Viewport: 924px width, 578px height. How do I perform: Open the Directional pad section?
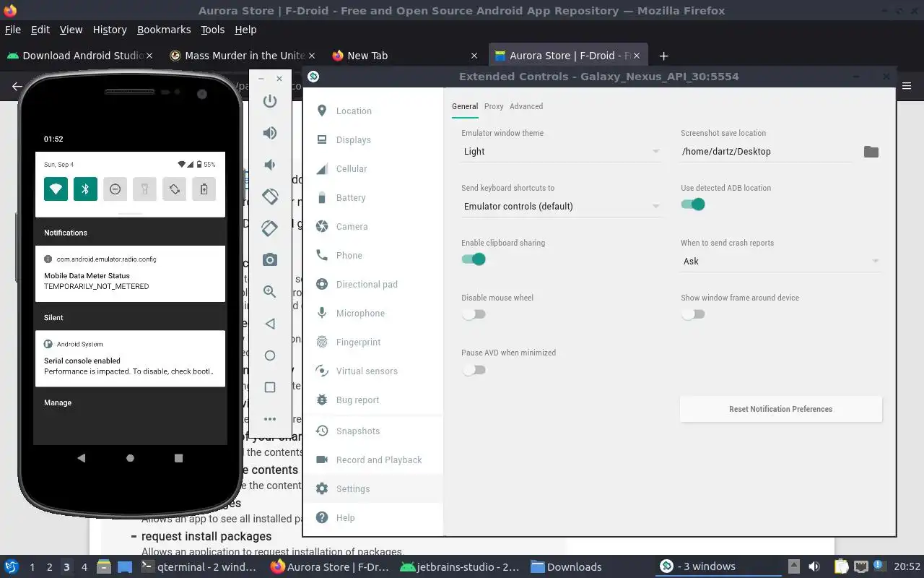coord(372,285)
